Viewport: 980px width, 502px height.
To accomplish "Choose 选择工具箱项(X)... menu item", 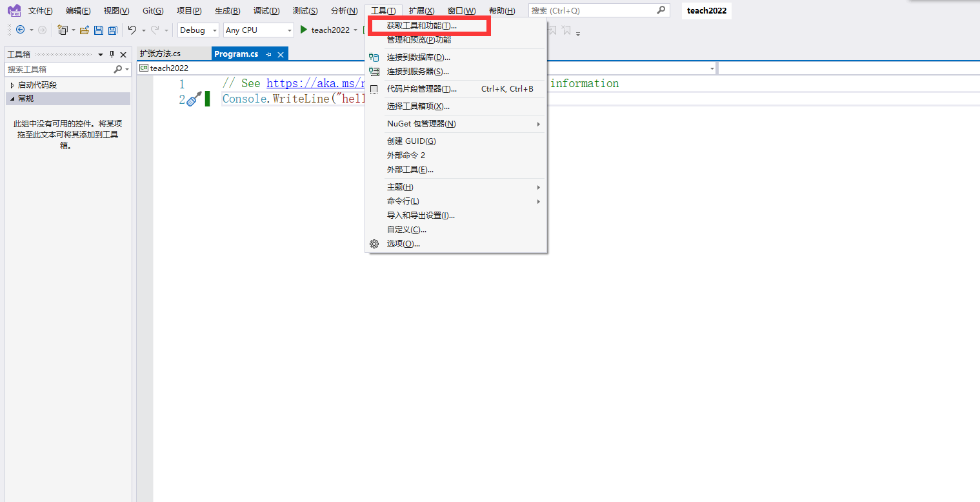I will [x=456, y=106].
